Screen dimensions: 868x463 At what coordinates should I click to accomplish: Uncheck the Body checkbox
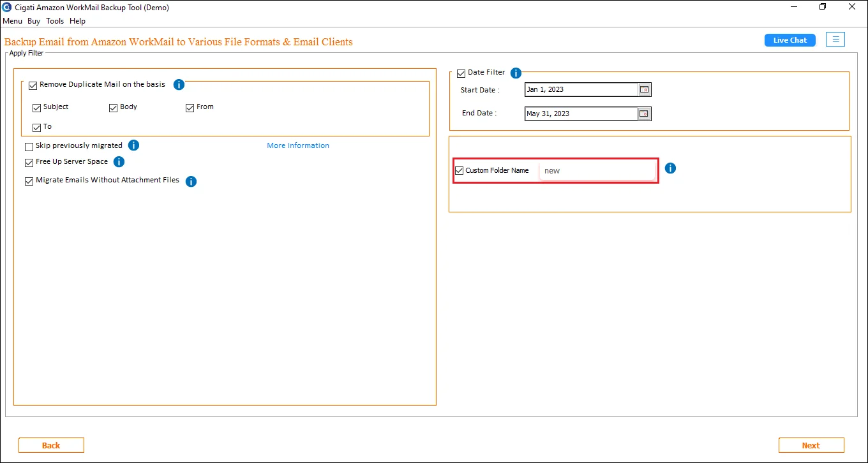pos(114,108)
